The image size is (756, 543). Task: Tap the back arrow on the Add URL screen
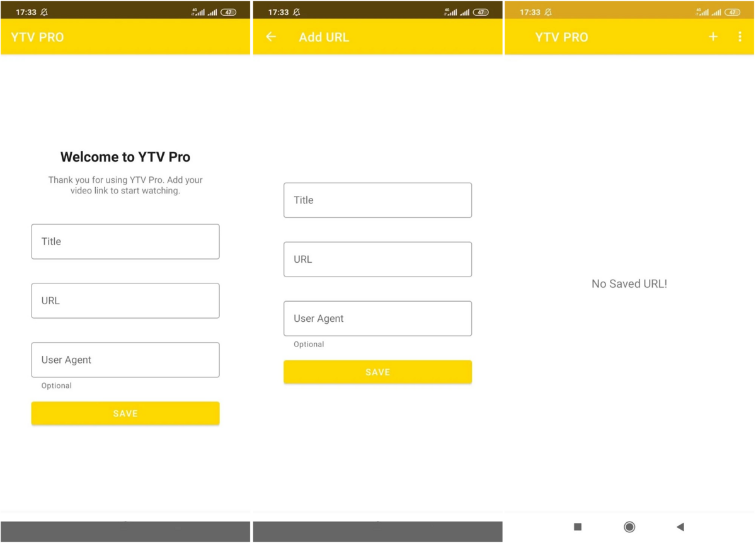(270, 37)
